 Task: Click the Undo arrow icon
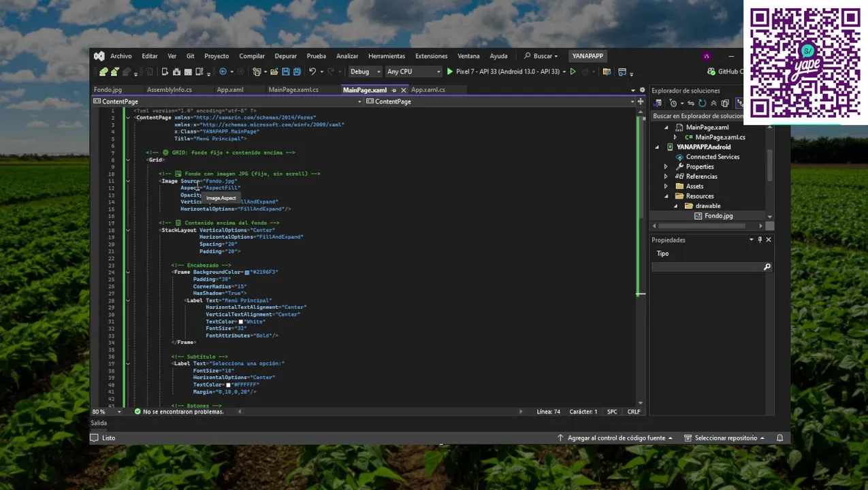click(312, 71)
